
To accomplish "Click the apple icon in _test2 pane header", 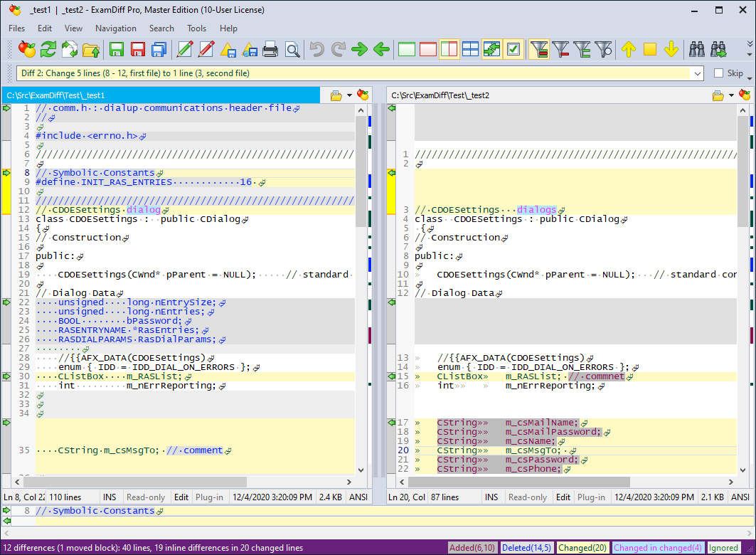I will (745, 95).
